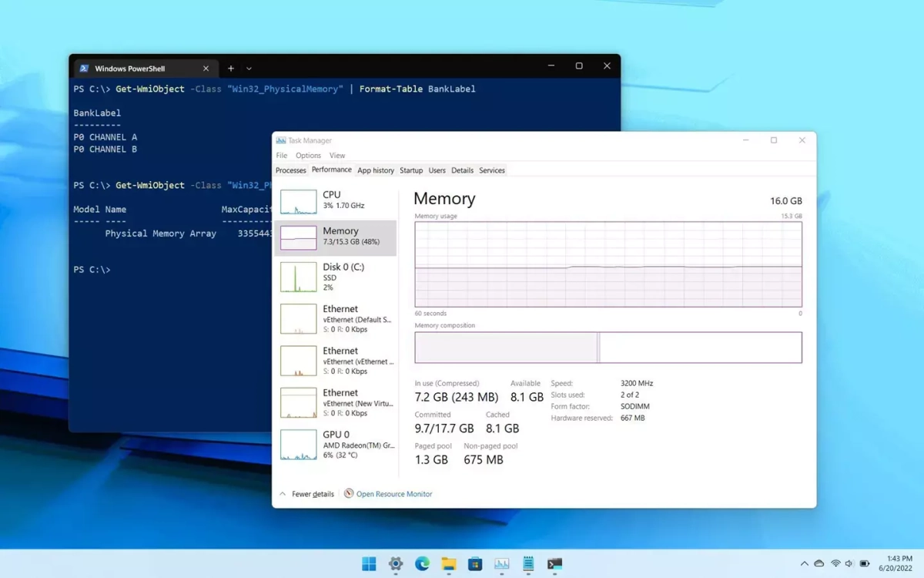Open the Start menu from taskbar

369,563
